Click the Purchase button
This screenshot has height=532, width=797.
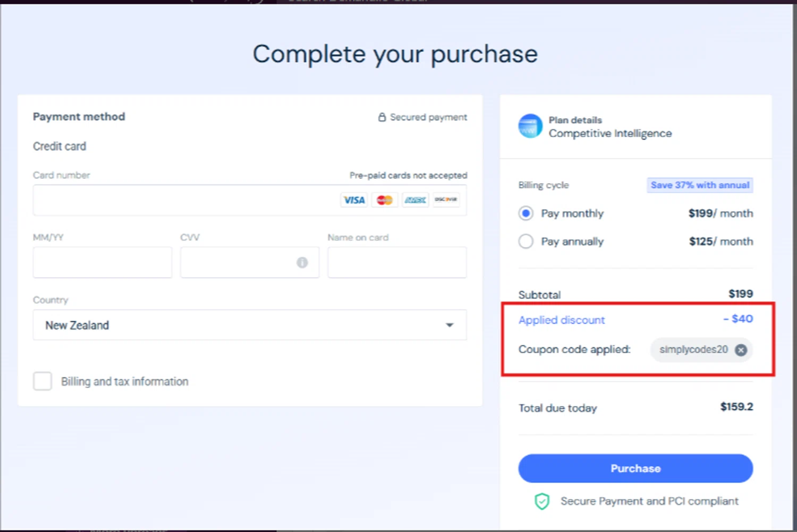point(635,468)
